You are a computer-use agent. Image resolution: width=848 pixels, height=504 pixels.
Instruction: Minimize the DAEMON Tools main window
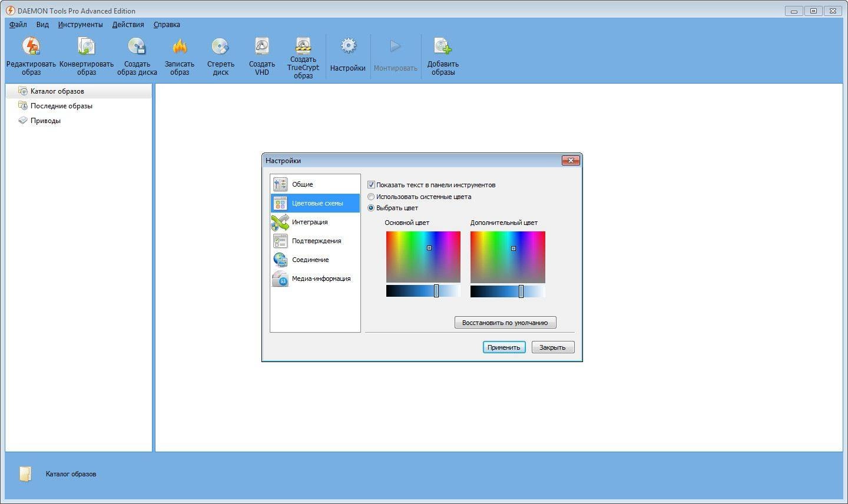click(794, 11)
